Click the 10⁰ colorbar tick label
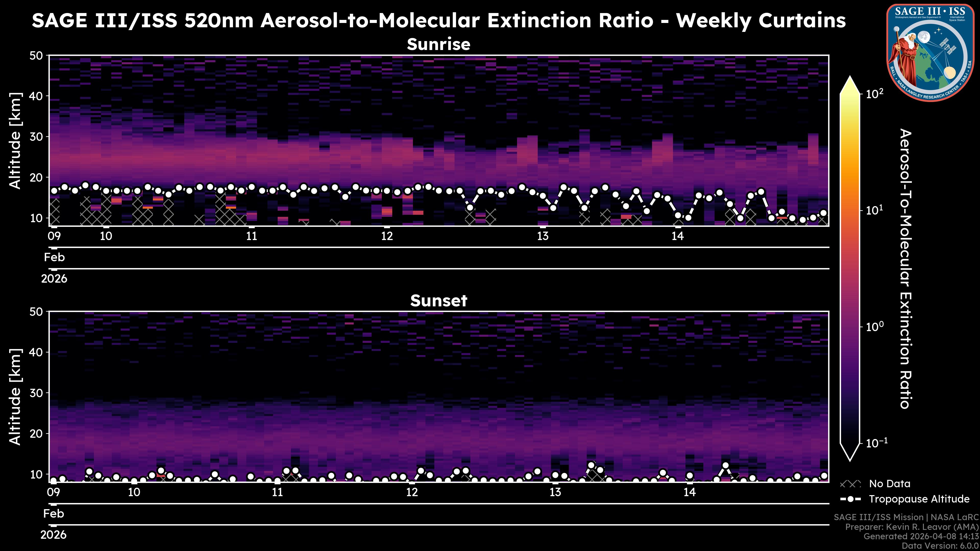The height and width of the screenshot is (551, 980). coord(875,326)
